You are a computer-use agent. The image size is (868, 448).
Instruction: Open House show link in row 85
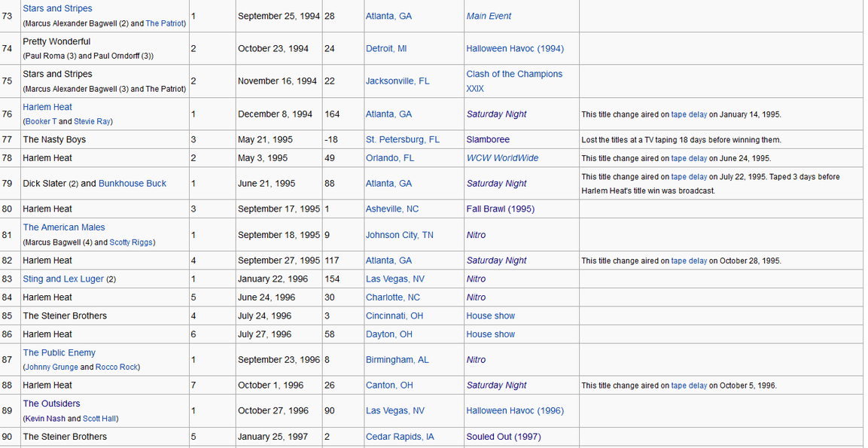[491, 315]
